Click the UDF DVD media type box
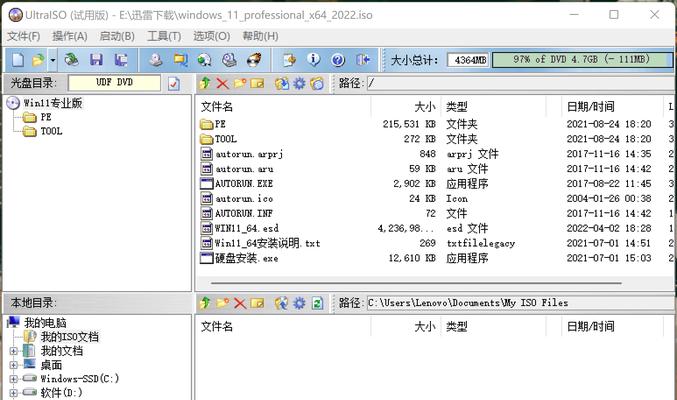Image resolution: width=677 pixels, height=400 pixels. [114, 83]
